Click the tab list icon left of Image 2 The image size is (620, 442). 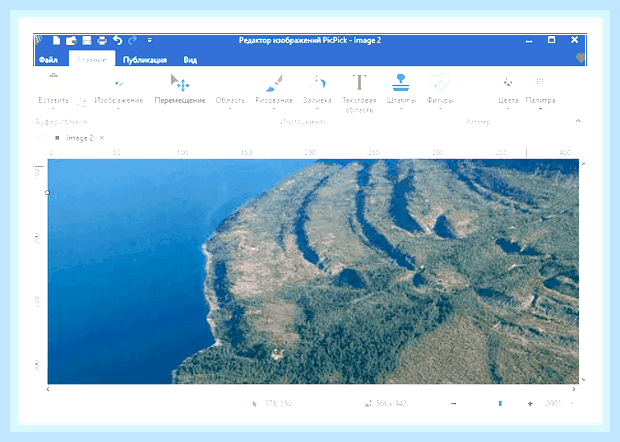tap(40, 137)
